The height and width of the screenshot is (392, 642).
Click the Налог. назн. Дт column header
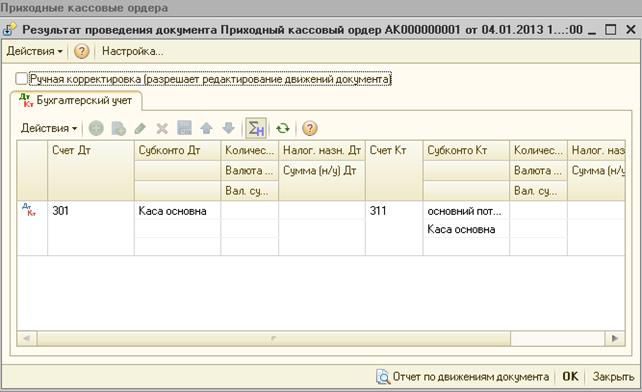tap(322, 150)
